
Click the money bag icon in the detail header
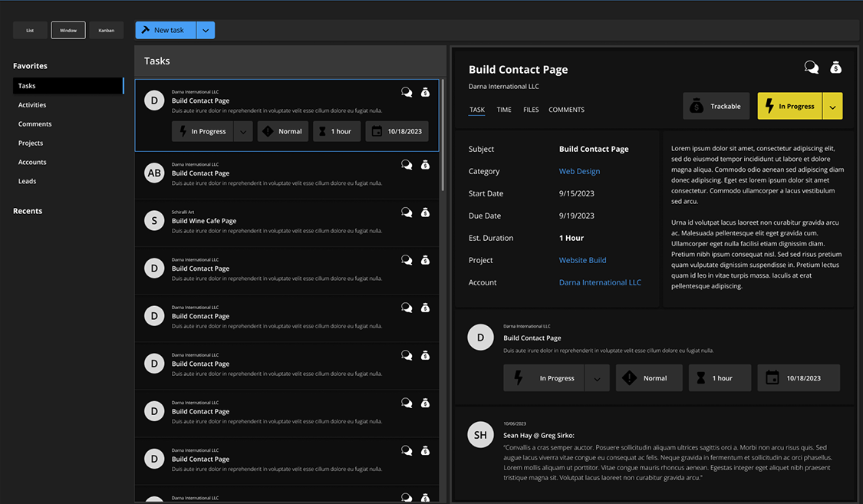pyautogui.click(x=836, y=68)
